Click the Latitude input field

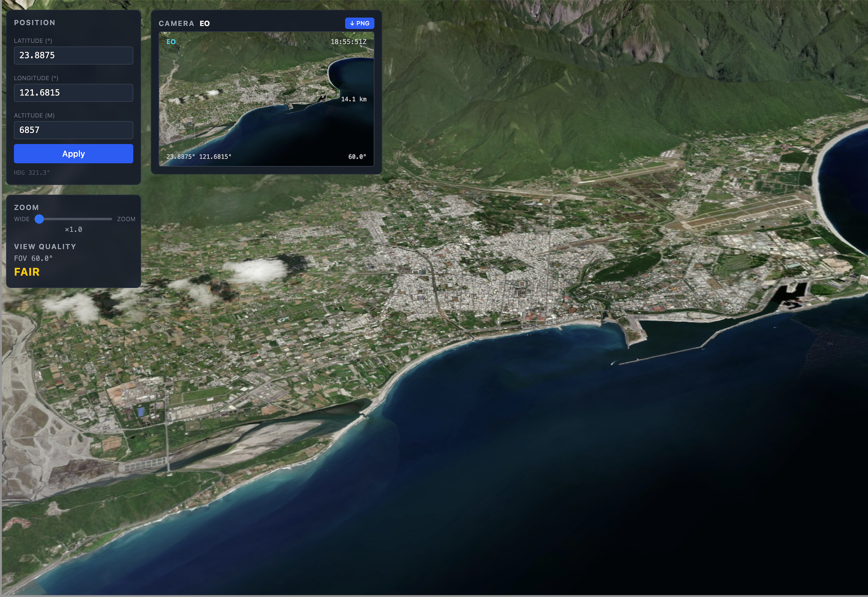click(x=73, y=55)
